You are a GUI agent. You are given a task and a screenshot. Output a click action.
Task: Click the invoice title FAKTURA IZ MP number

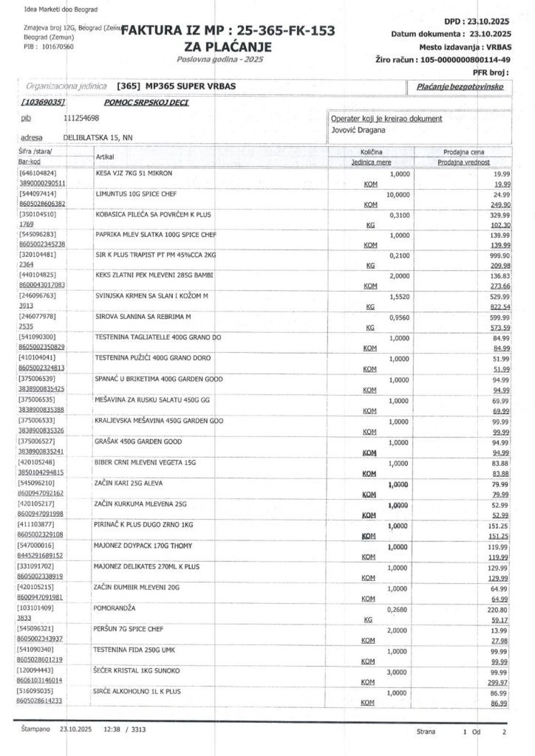227,31
